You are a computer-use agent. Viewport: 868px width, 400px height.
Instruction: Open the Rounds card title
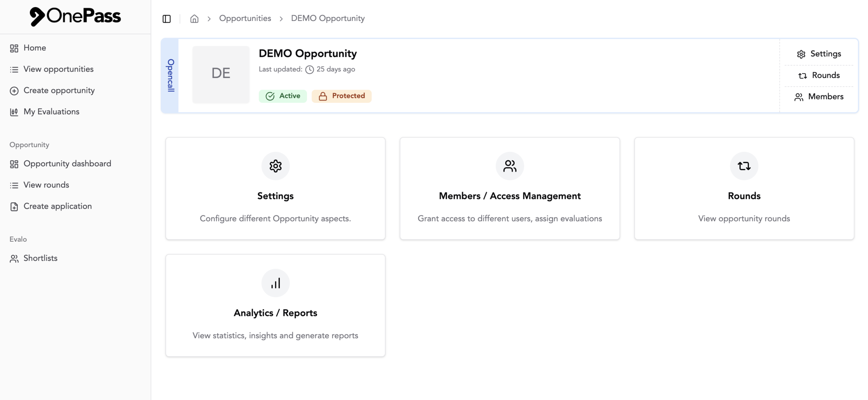click(744, 196)
